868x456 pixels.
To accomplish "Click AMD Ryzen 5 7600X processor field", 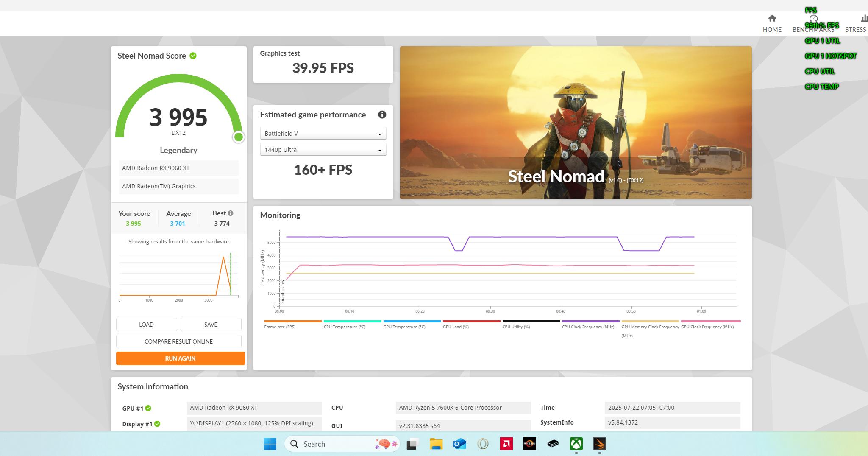I will (x=463, y=408).
